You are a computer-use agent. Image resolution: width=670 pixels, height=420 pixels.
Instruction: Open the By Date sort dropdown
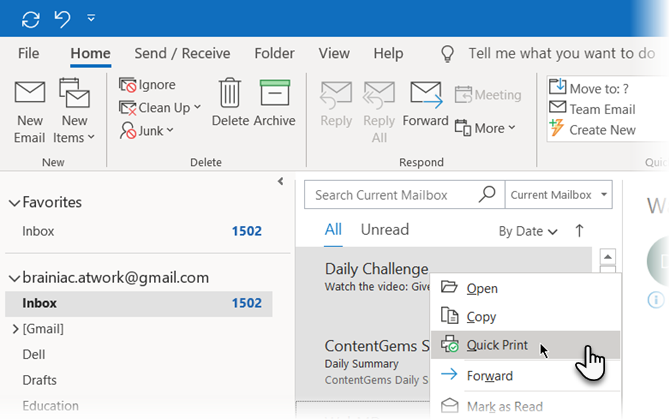pos(528,231)
